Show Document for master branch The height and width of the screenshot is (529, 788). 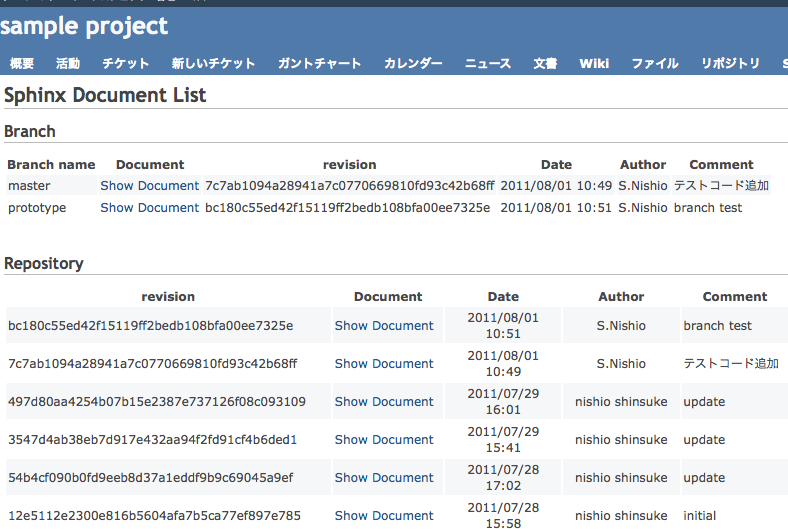(150, 186)
